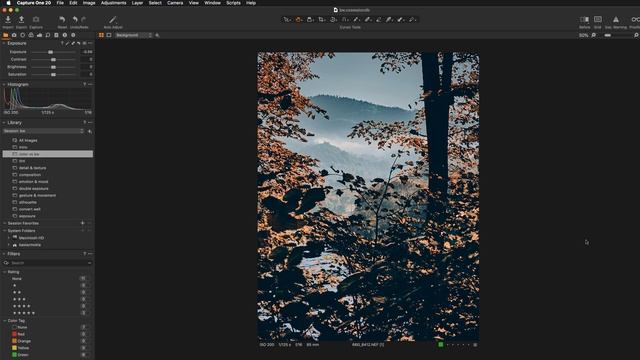Collapse the Histogram panel
Screen dimensions: 640x360
[4, 84]
